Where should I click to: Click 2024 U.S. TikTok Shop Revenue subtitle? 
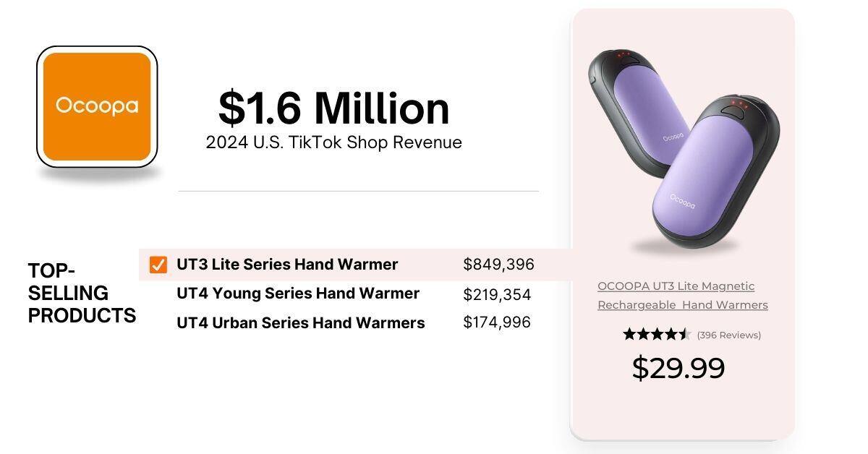333,142
